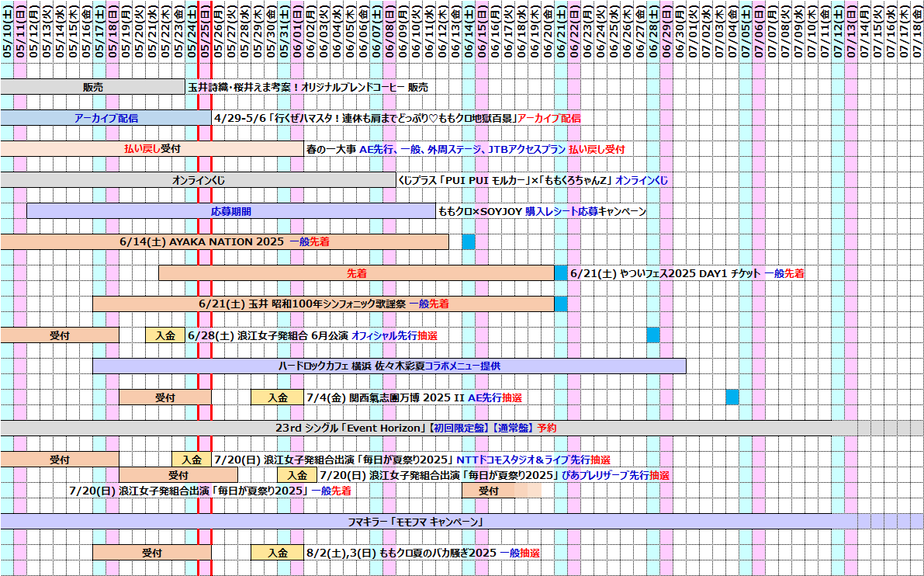Click the 06/30(月) date header
The width and height of the screenshot is (924, 576).
tap(680, 30)
